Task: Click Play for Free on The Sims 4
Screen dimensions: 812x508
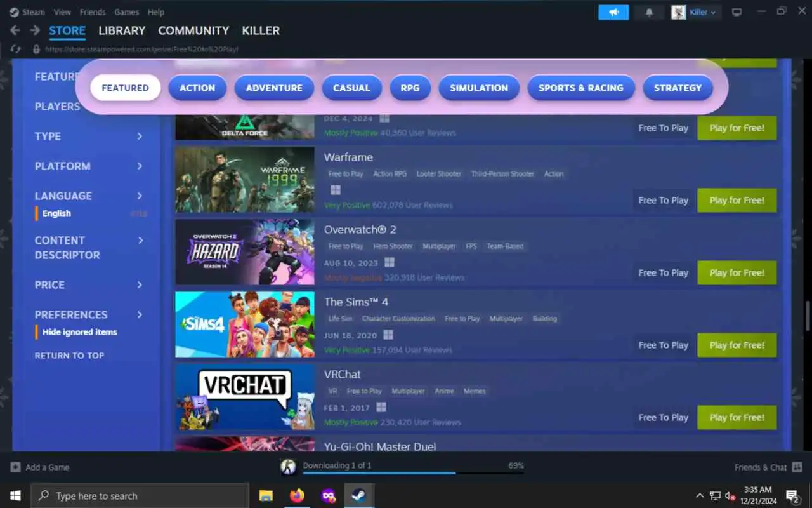Action: click(737, 345)
